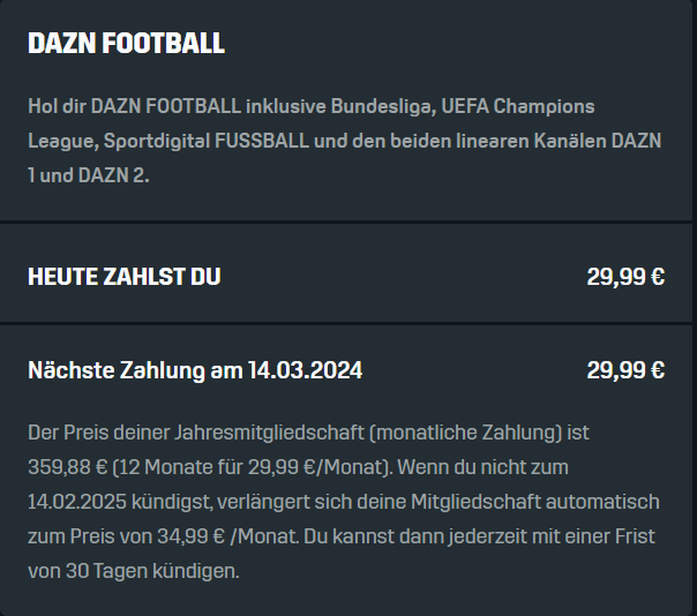This screenshot has height=616, width=697.
Task: Click the Nächste Zahlung am 14.03.2024 label
Action: [195, 370]
